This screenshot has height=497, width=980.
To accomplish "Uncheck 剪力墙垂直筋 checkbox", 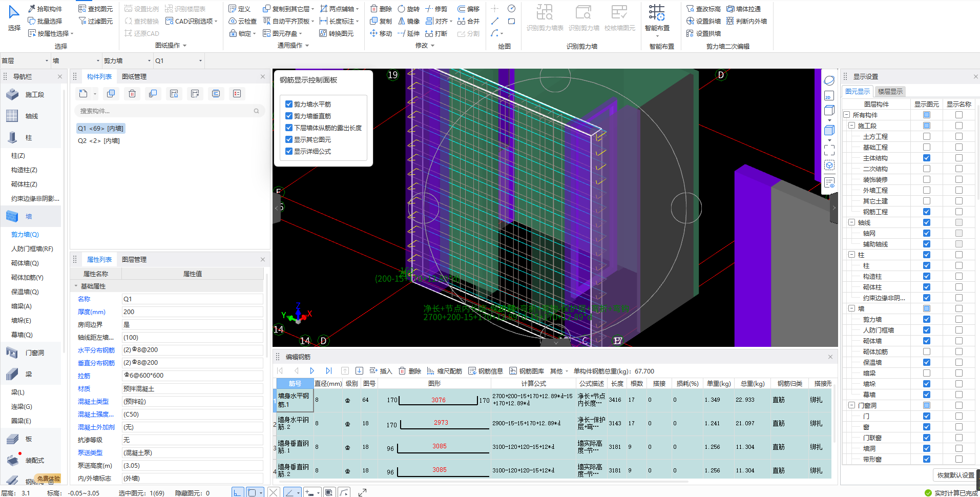I will (289, 116).
